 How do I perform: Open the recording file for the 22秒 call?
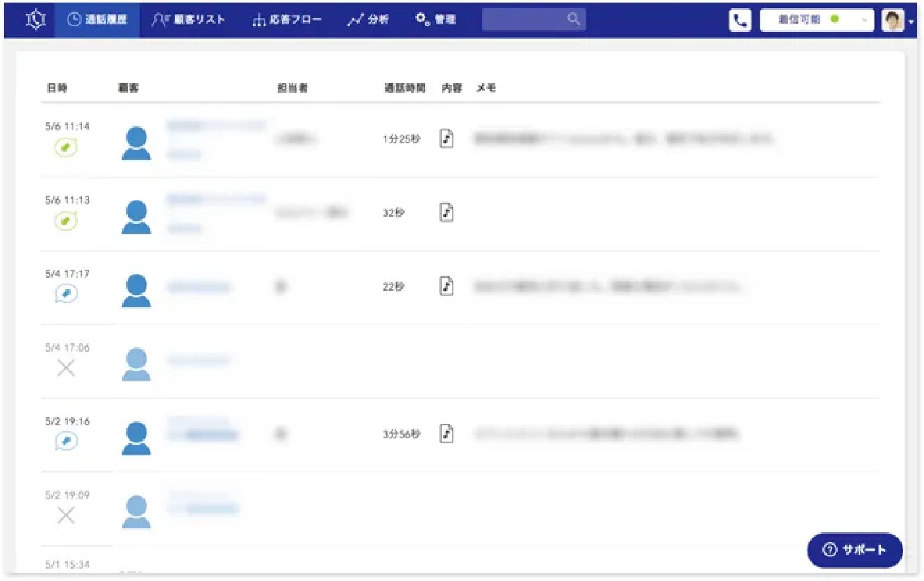447,286
